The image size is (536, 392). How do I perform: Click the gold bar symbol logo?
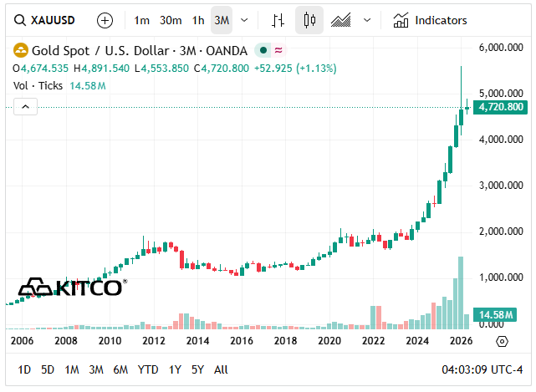coord(21,51)
